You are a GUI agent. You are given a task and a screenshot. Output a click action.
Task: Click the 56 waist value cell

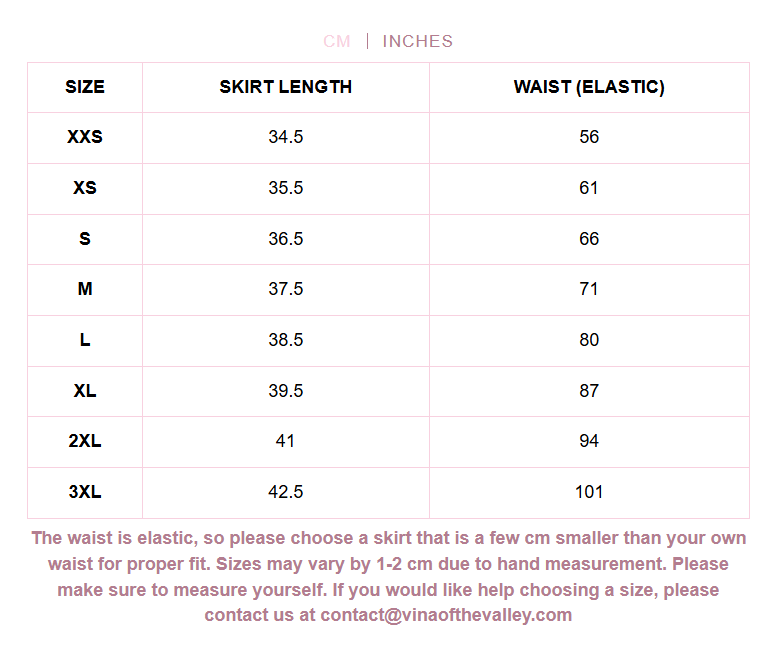tap(589, 137)
